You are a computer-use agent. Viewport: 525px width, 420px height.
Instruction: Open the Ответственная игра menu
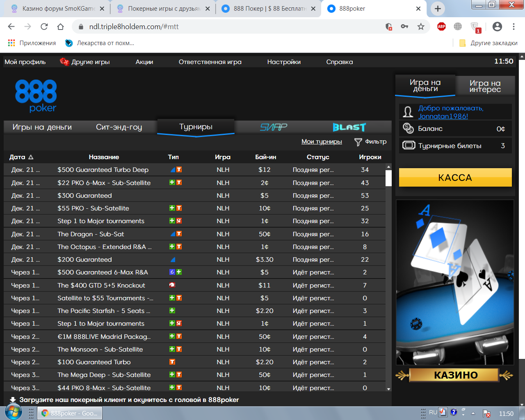[x=210, y=62]
